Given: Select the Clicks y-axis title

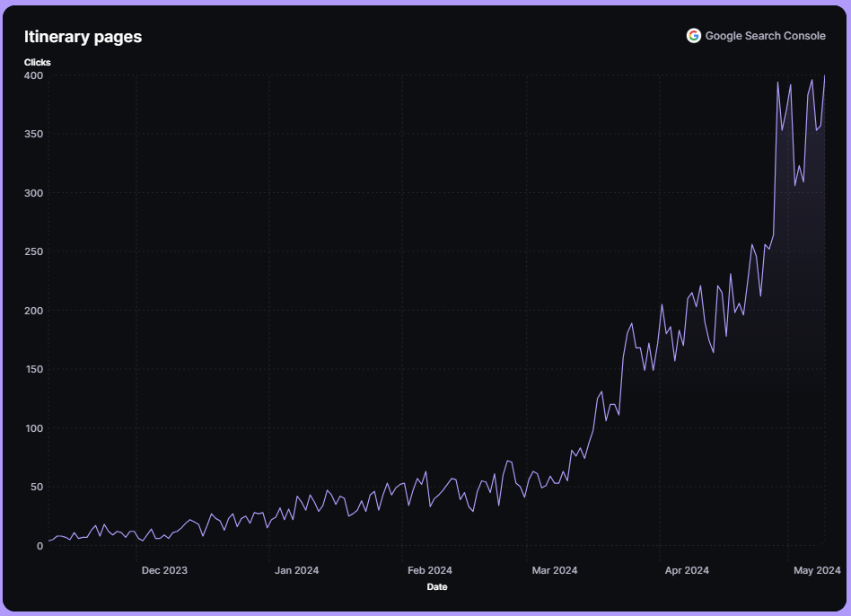Looking at the screenshot, I should (38, 63).
